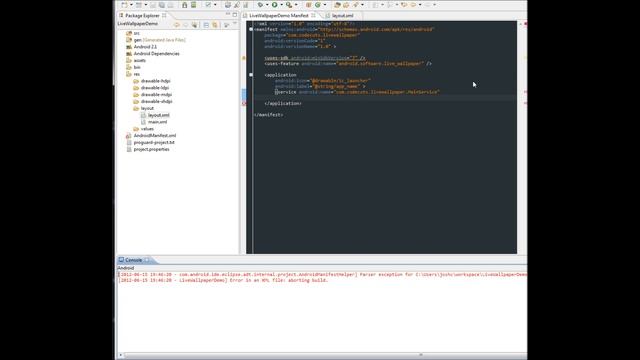Click the 'aborting build' console error line

[x=223, y=280]
